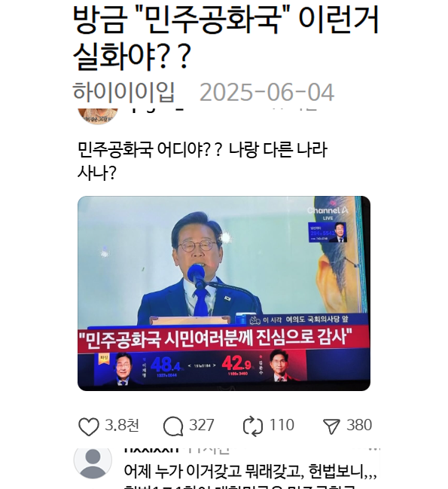Open the comment starting "어제 누가 이거갖고"
448x489 pixels.
251,471
